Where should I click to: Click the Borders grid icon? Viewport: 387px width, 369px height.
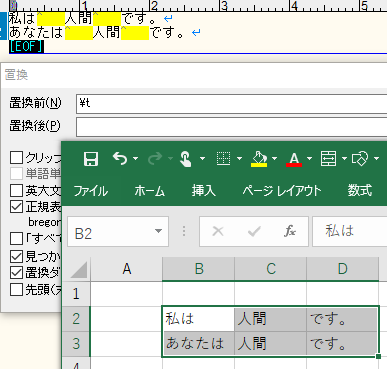tap(223, 159)
